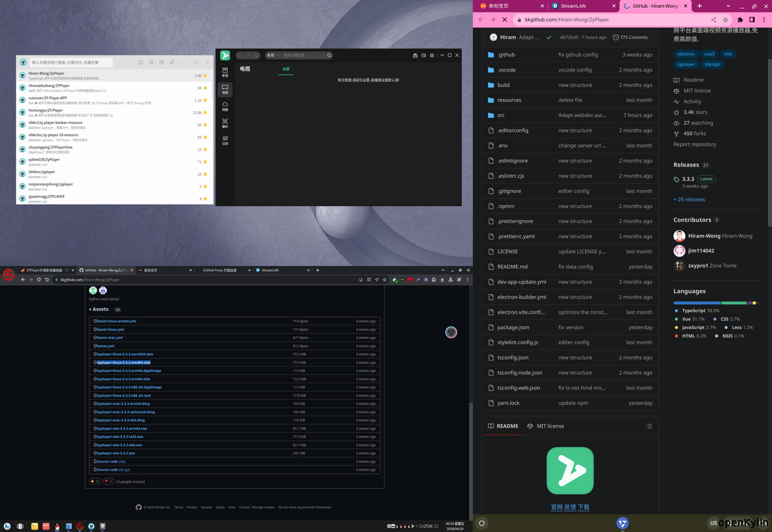This screenshot has height=532, width=772.
Task: Toggle star on Hunlongyu/ZY-Player result
Action: pos(205,113)
